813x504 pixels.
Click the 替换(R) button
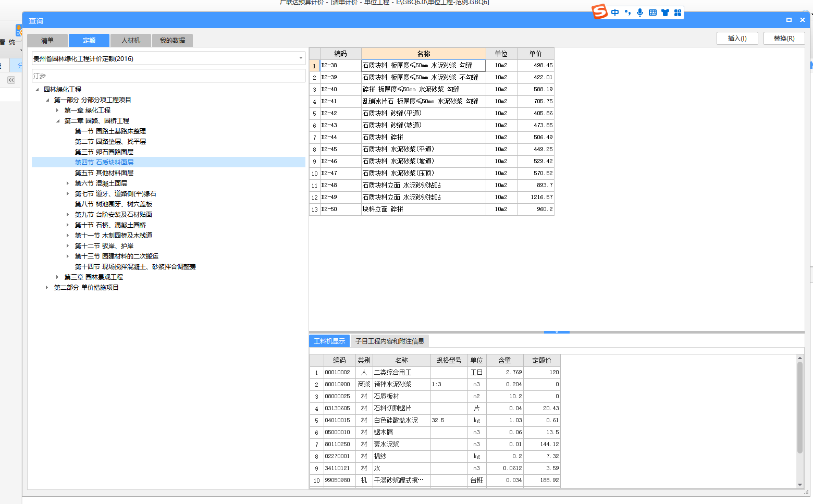point(784,39)
